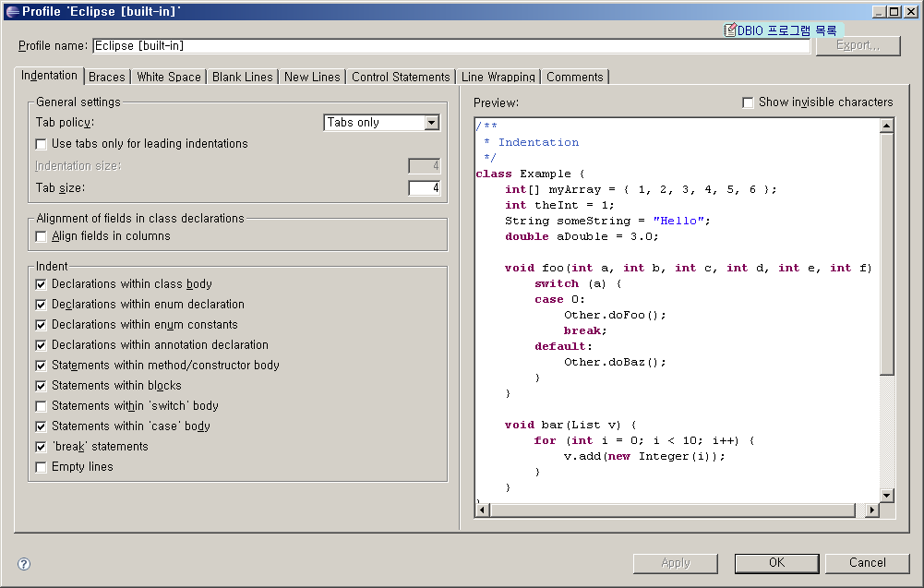Go to the Control Statements tab
This screenshot has height=588, width=924.
pos(401,78)
